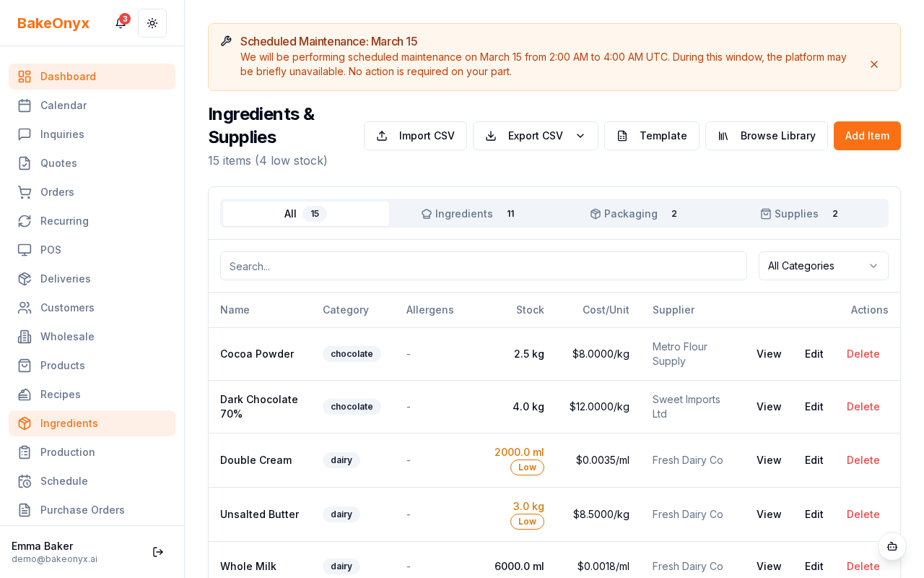
Task: Open the All Categories dropdown
Action: [x=823, y=266]
